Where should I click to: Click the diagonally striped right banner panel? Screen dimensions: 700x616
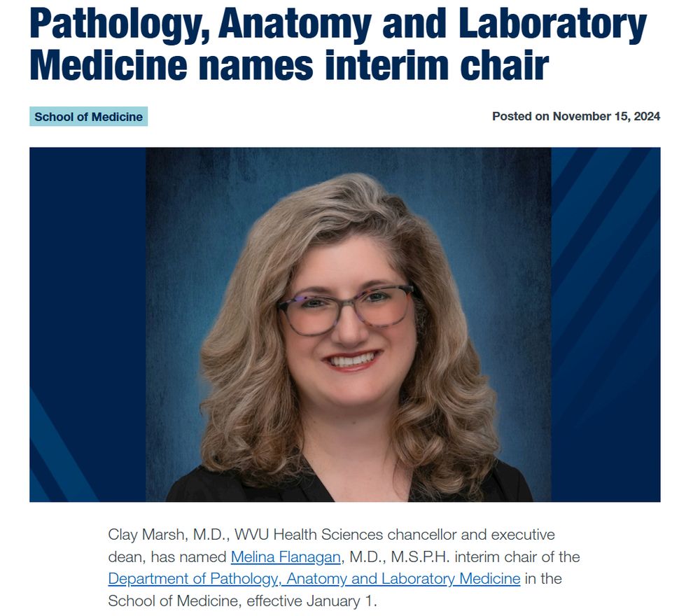[x=605, y=325]
